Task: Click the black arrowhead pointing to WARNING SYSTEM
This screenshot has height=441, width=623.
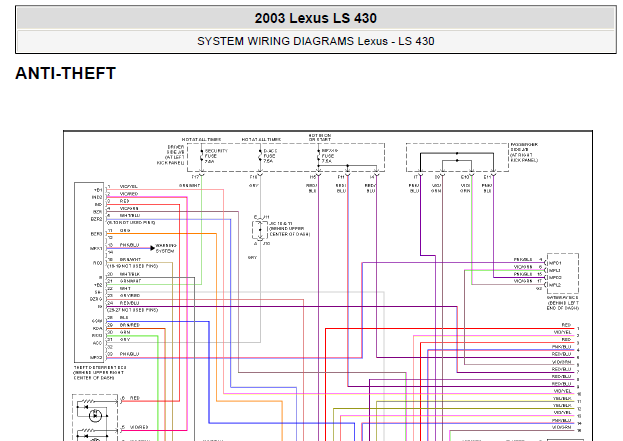Action: pyautogui.click(x=152, y=248)
